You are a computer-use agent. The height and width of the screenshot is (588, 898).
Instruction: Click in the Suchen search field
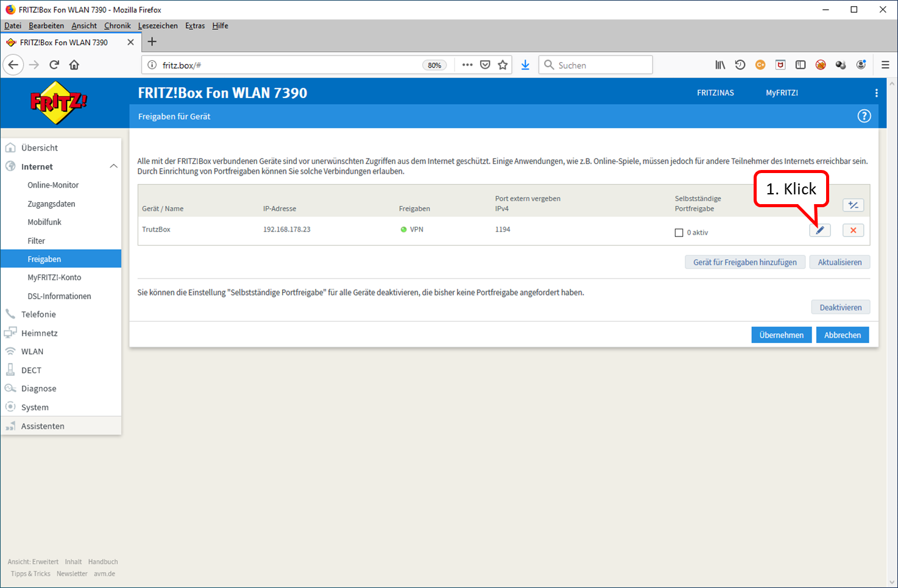[x=596, y=65]
